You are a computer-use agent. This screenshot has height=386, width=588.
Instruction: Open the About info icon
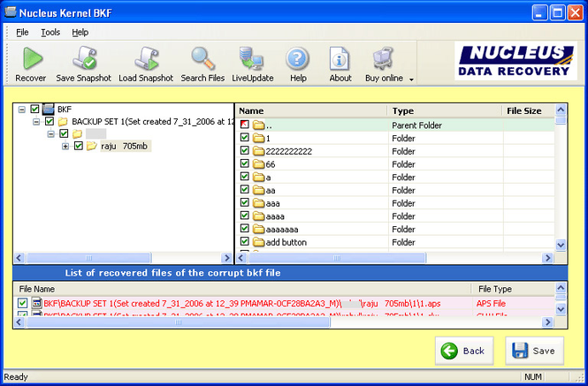coord(340,58)
